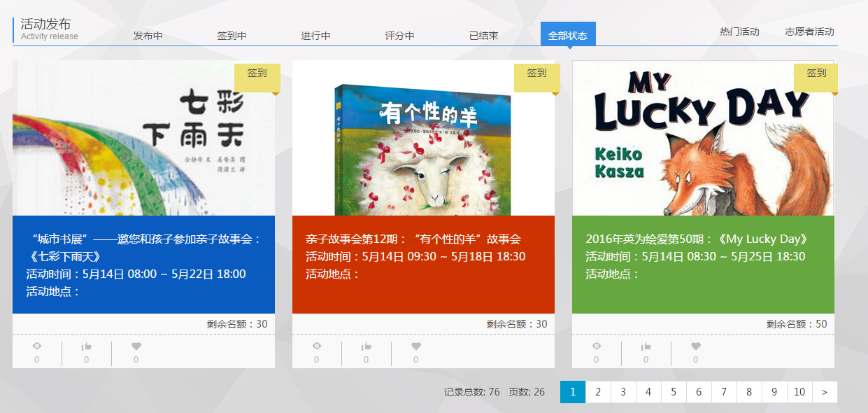
Task: Go to page 4 in pagination
Action: (x=648, y=392)
